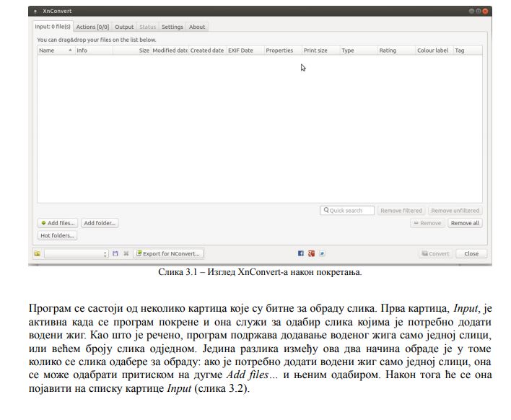The image size is (511, 420).
Task: Click the save script floppy icon
Action: [115, 253]
